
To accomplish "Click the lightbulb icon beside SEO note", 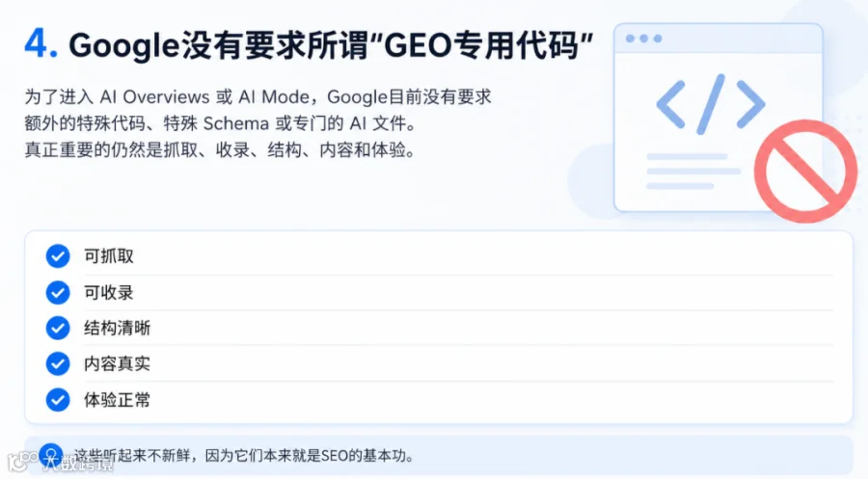I will [51, 455].
